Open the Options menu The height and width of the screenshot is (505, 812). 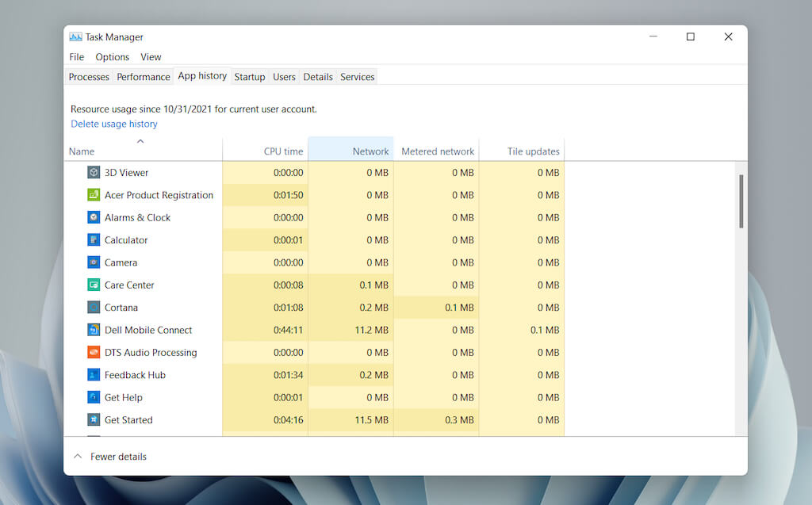[x=112, y=57]
